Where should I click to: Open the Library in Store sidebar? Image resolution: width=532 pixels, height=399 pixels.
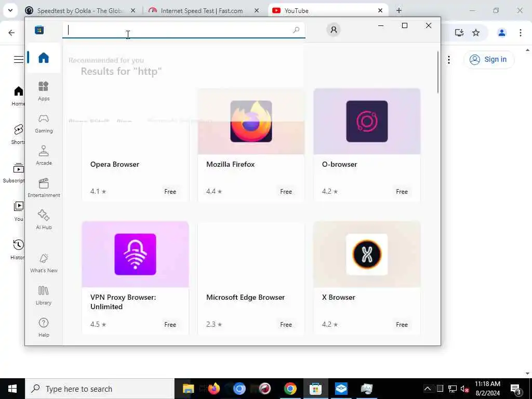click(44, 296)
